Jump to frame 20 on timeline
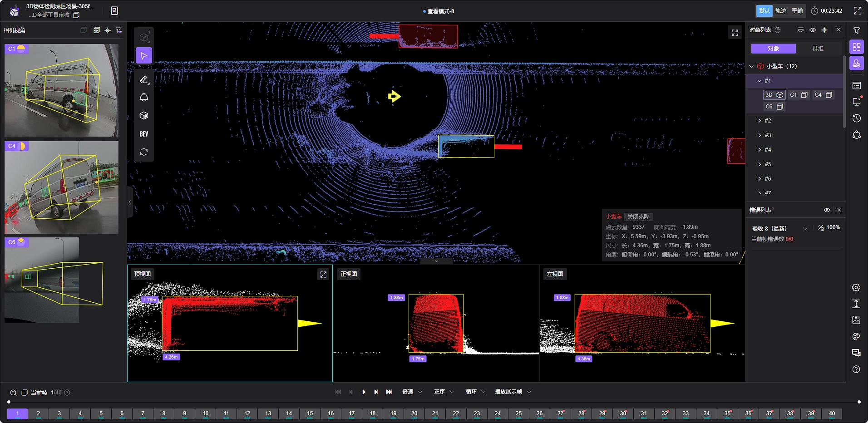The image size is (868, 423). point(414,413)
